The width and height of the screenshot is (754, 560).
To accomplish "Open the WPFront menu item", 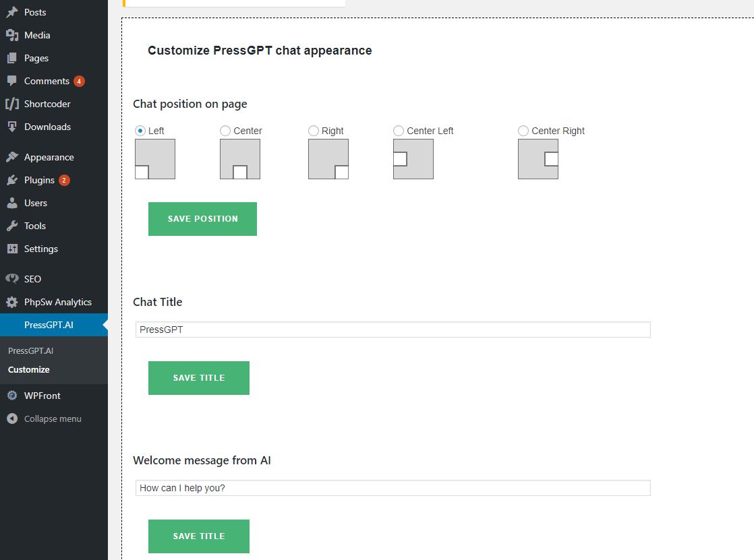I will click(54, 396).
